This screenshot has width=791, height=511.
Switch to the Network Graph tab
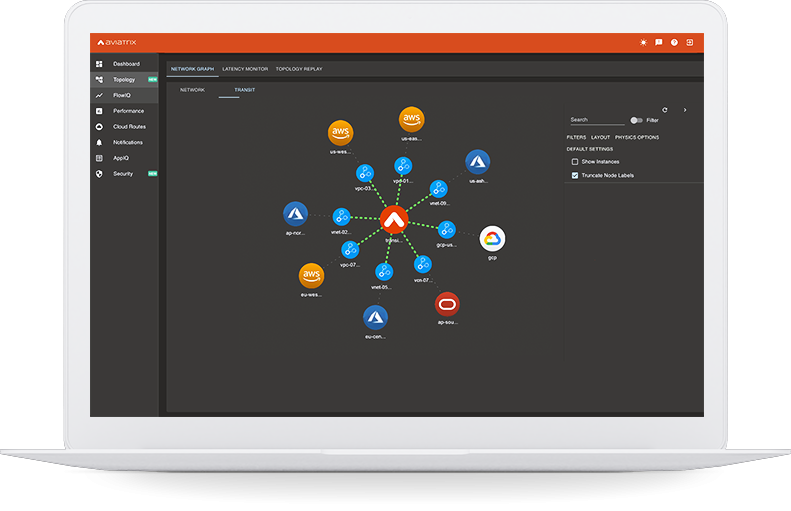pyautogui.click(x=192, y=69)
